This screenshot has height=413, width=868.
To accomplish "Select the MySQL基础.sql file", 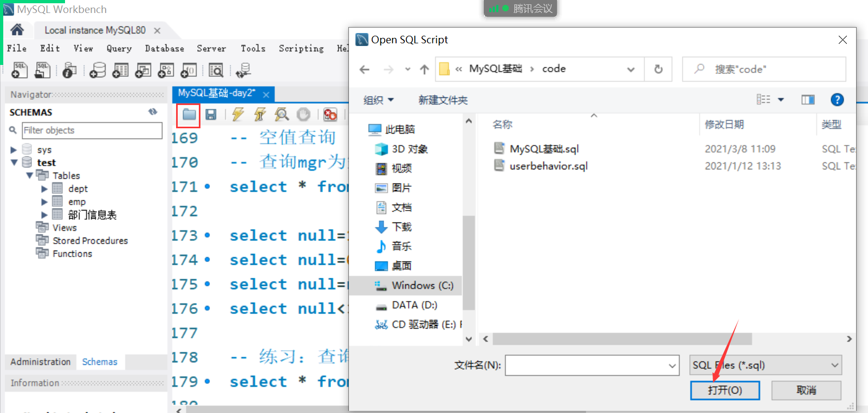I will 544,149.
